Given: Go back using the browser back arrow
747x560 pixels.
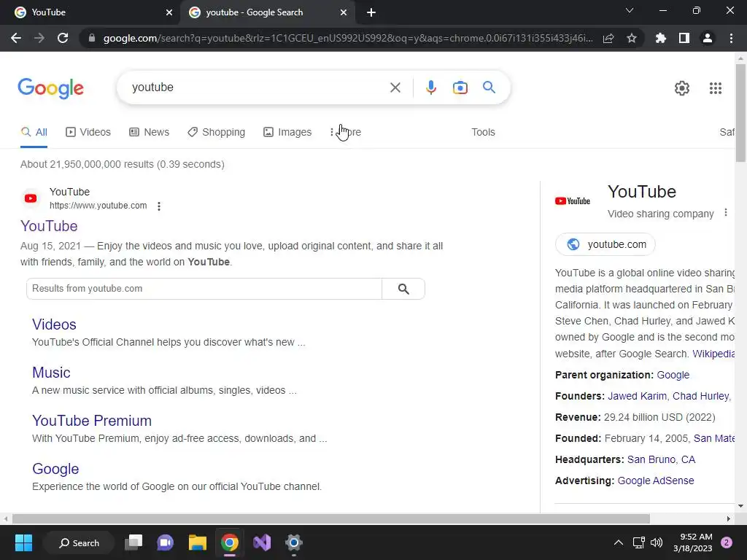Looking at the screenshot, I should click(16, 38).
